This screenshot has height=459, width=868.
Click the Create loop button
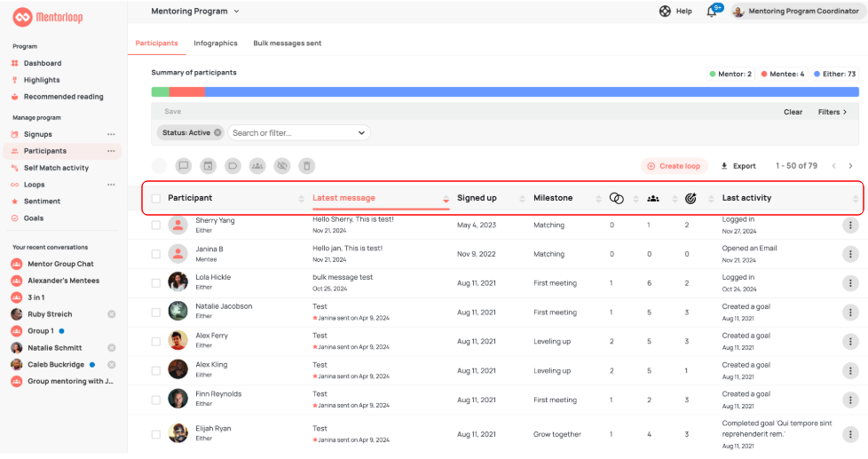(x=675, y=166)
